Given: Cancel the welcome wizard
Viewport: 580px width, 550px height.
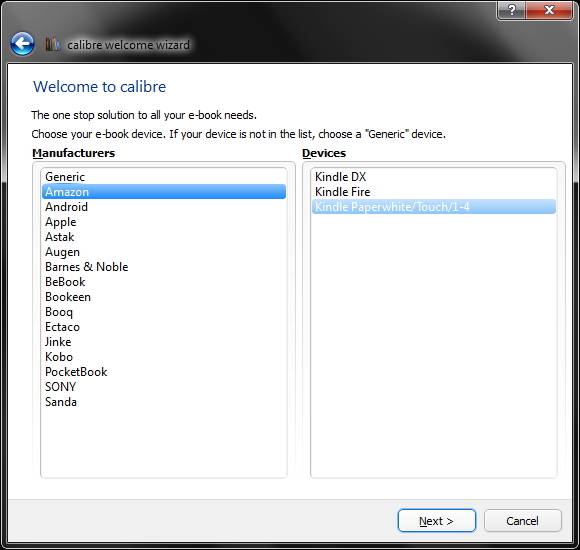Looking at the screenshot, I should coord(522,521).
